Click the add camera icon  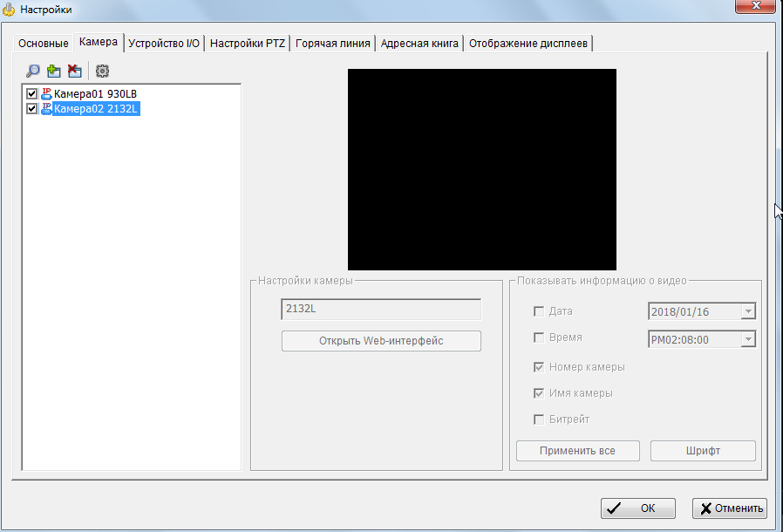[53, 71]
